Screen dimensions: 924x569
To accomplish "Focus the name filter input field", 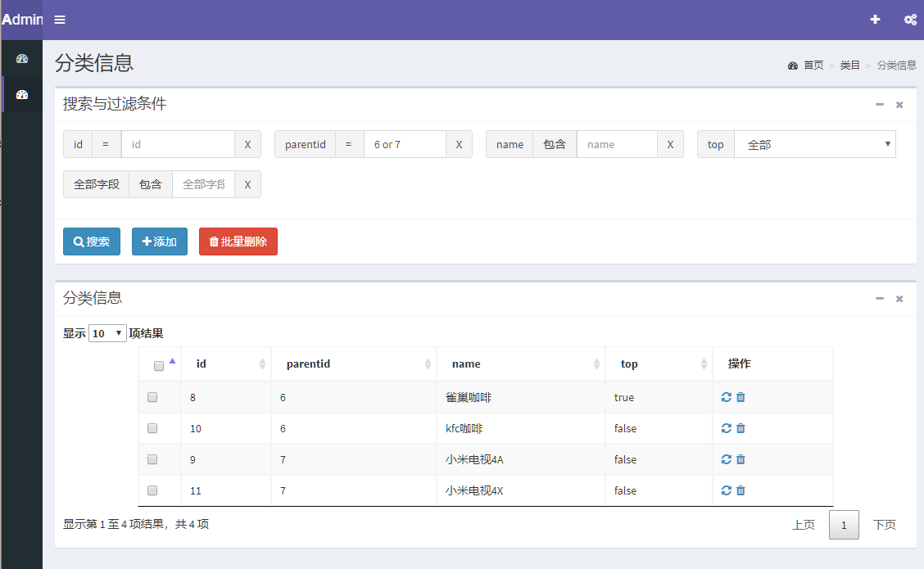I will point(617,144).
